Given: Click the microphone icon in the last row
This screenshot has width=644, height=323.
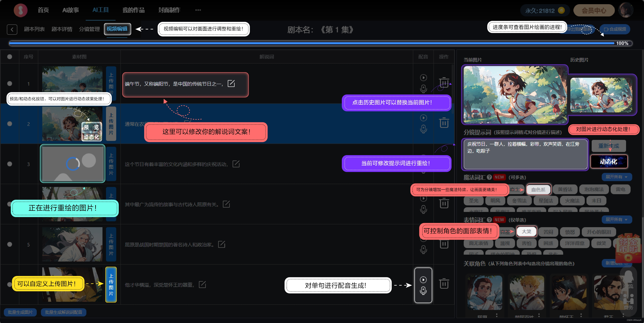Looking at the screenshot, I should pos(423,290).
